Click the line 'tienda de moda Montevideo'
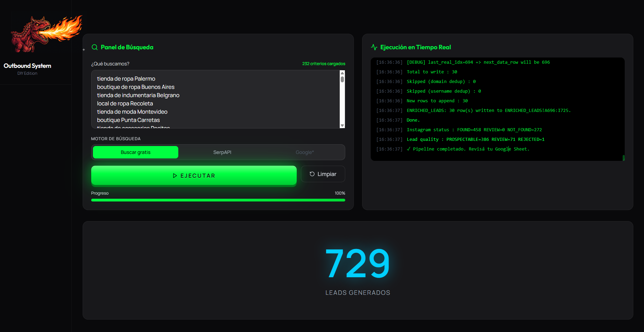 click(x=132, y=112)
